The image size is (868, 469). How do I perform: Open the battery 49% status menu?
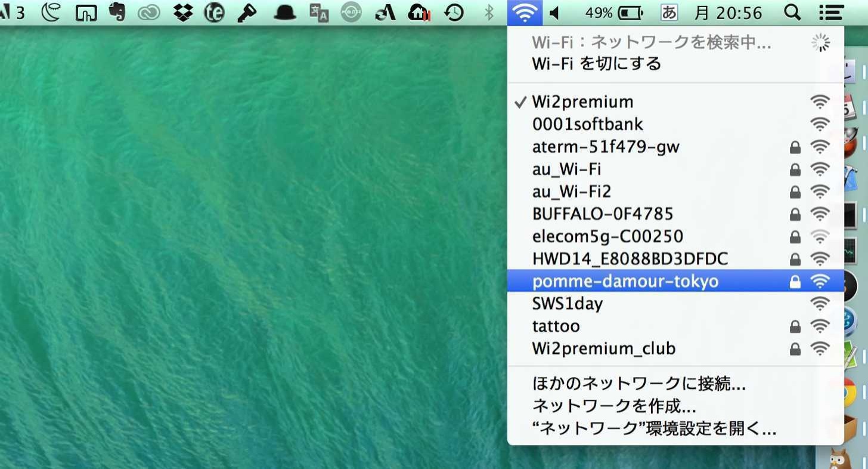(x=615, y=13)
